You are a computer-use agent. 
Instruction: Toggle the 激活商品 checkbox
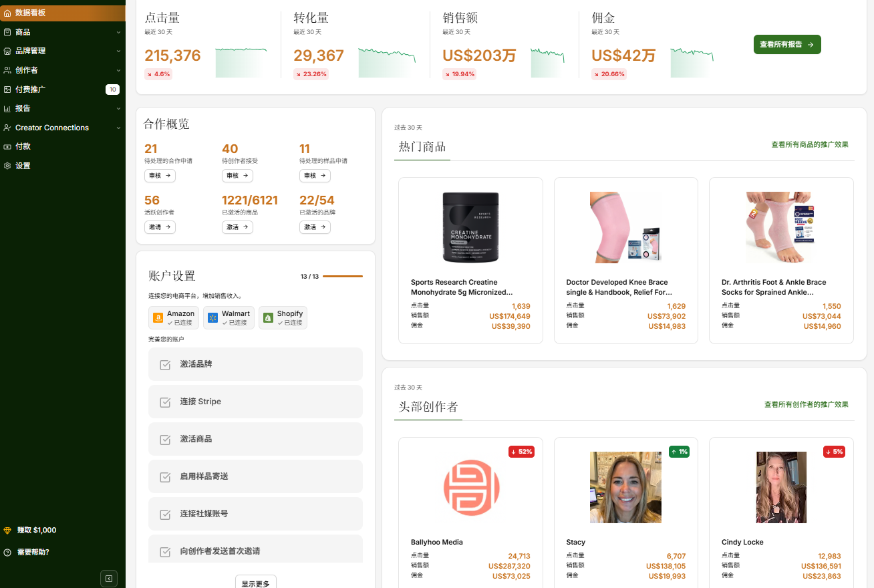[x=165, y=440]
